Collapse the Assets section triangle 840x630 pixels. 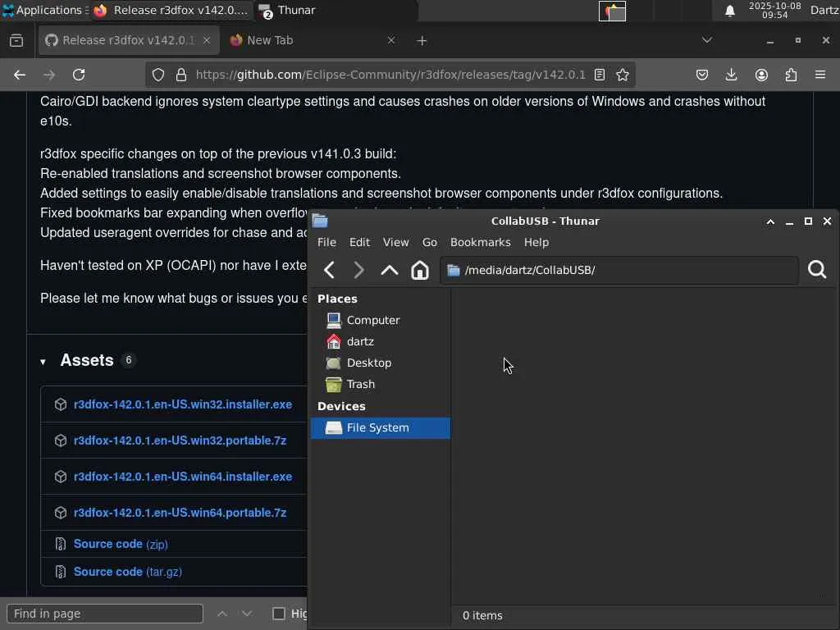point(43,362)
